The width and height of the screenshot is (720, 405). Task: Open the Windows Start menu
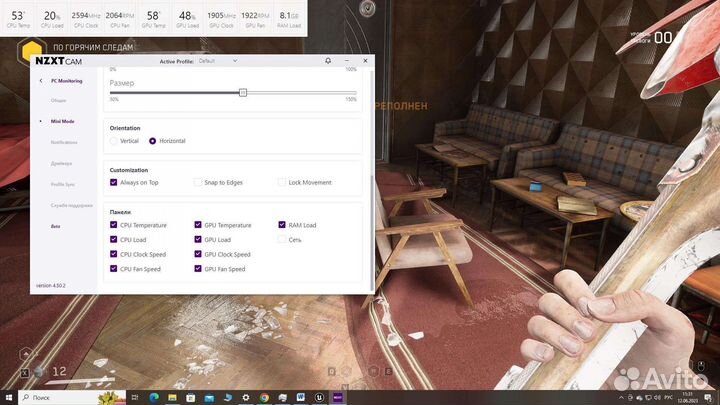pyautogui.click(x=8, y=397)
